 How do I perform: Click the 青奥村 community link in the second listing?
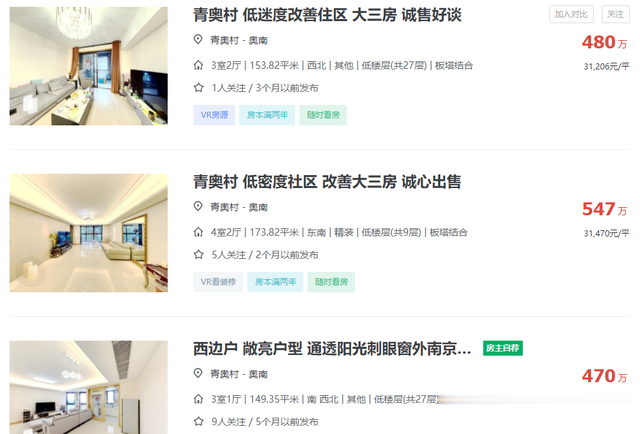tap(224, 207)
